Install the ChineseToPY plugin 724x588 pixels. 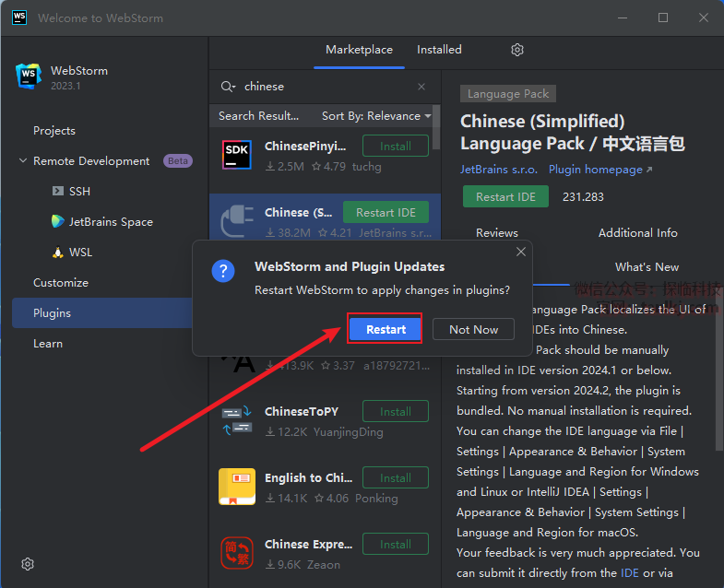point(396,412)
